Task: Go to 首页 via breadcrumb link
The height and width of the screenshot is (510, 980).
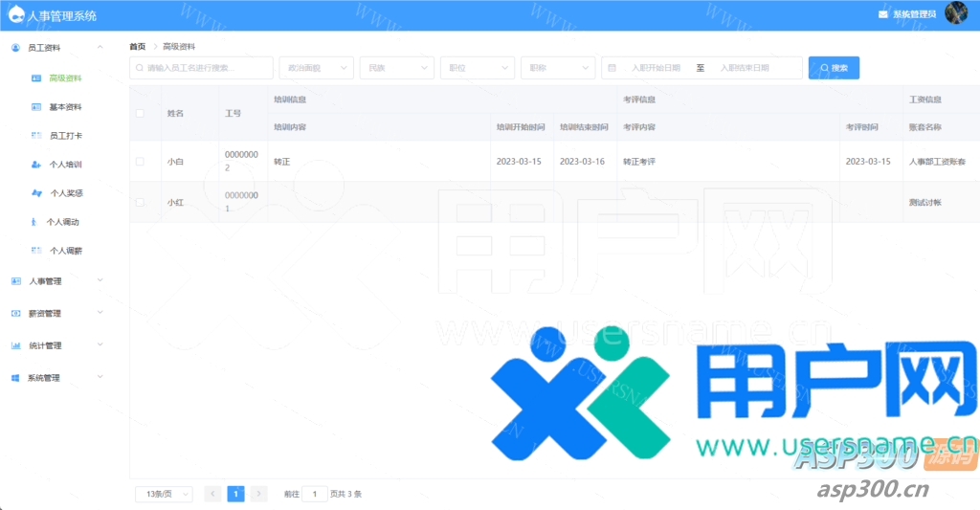Action: pos(138,46)
